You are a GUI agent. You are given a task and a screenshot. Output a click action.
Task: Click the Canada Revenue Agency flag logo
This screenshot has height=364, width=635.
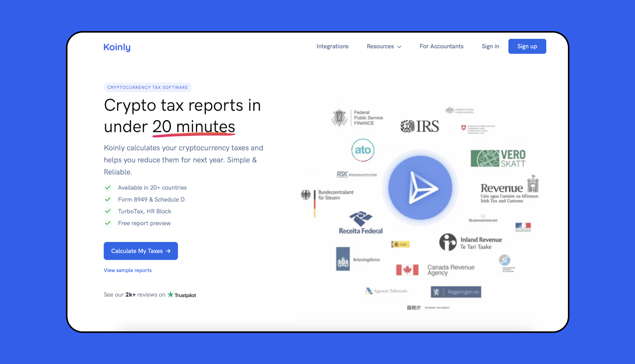407,269
